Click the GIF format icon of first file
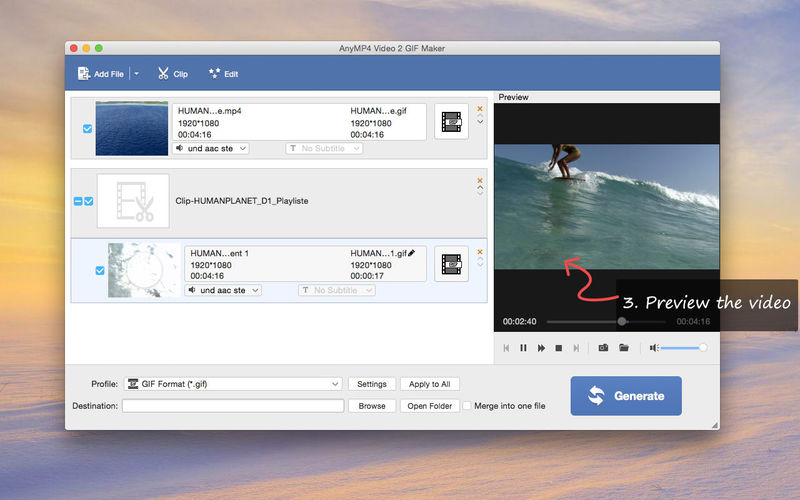Viewport: 800px width, 500px height. tap(451, 121)
